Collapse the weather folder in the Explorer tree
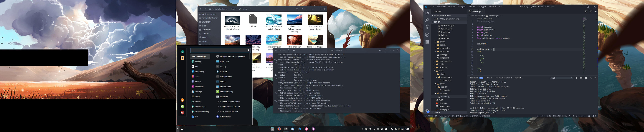 point(443,93)
